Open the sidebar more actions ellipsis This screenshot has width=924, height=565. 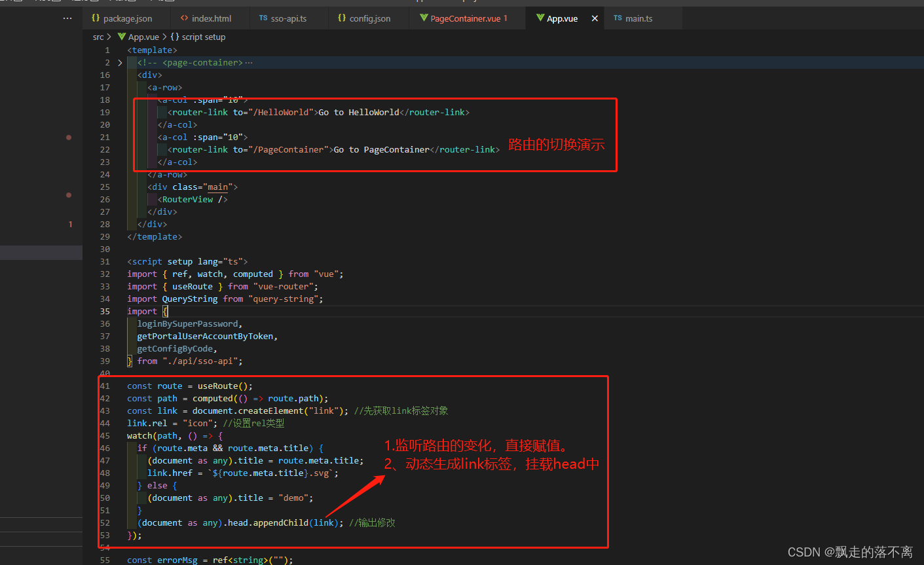tap(67, 18)
